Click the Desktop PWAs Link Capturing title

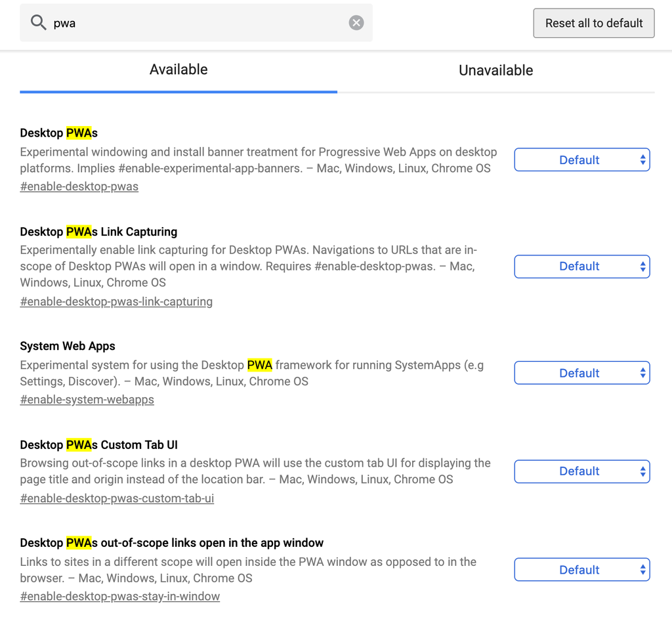pyautogui.click(x=98, y=232)
